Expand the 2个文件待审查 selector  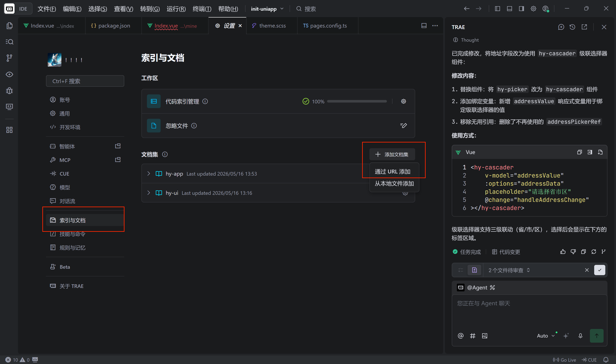pos(509,270)
